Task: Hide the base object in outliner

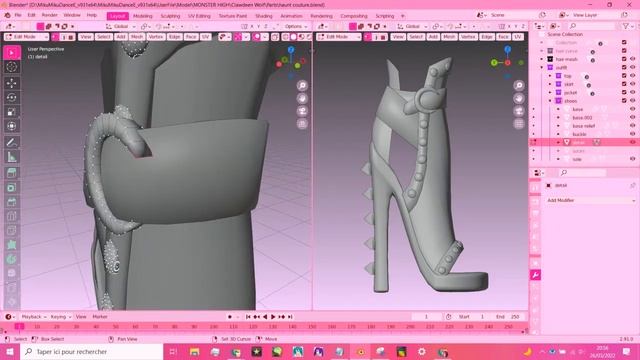Action: (x=633, y=109)
